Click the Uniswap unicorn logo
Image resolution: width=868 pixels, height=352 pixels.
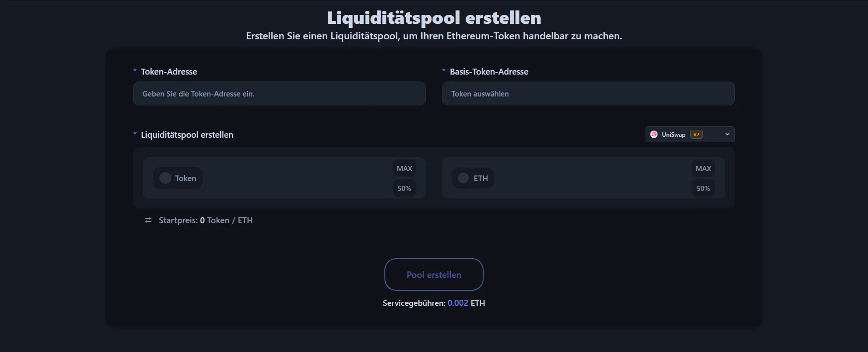[654, 134]
